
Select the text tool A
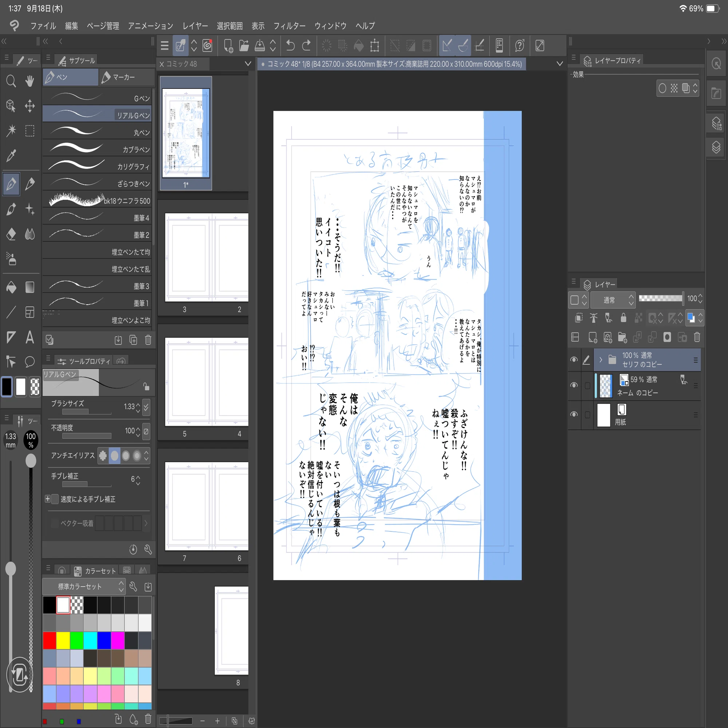tap(30, 337)
